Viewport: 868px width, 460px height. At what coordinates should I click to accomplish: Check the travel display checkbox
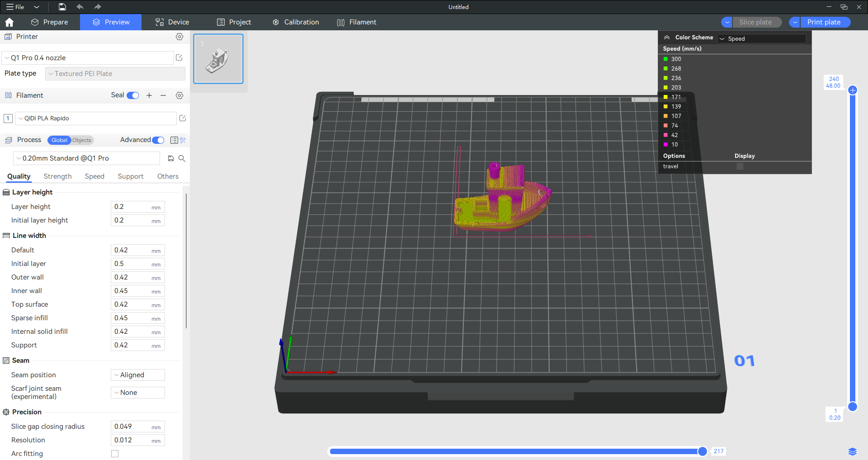[x=740, y=166]
